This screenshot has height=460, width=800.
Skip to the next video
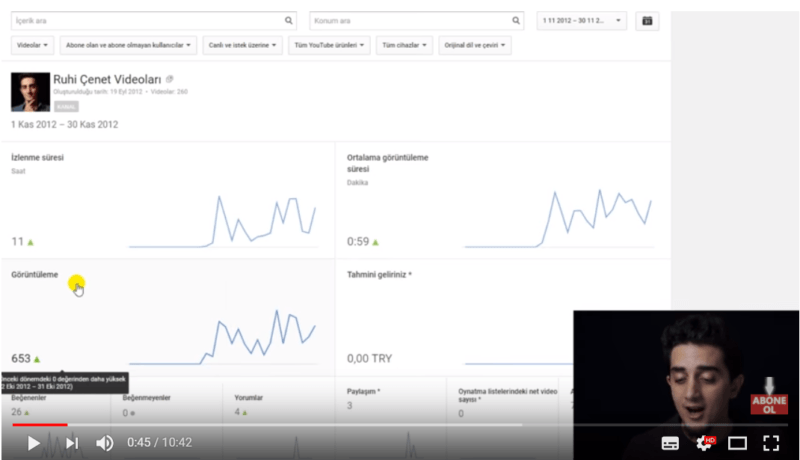[72, 443]
